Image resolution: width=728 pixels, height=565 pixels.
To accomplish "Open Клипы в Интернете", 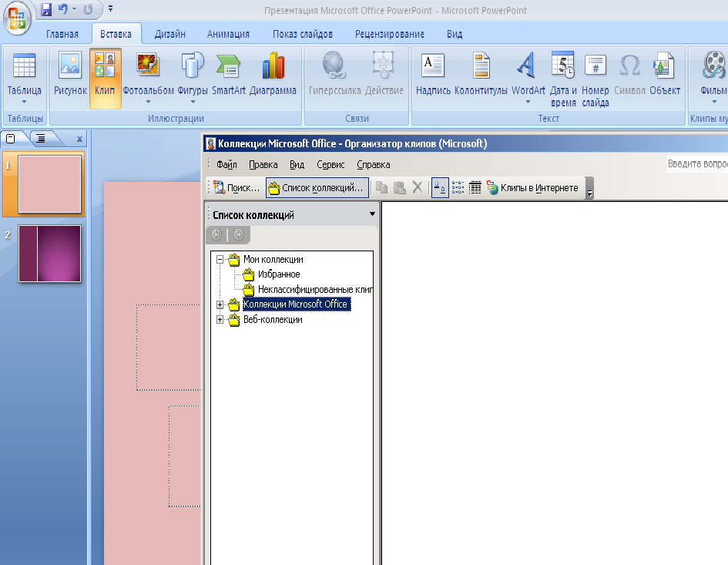I will (532, 188).
